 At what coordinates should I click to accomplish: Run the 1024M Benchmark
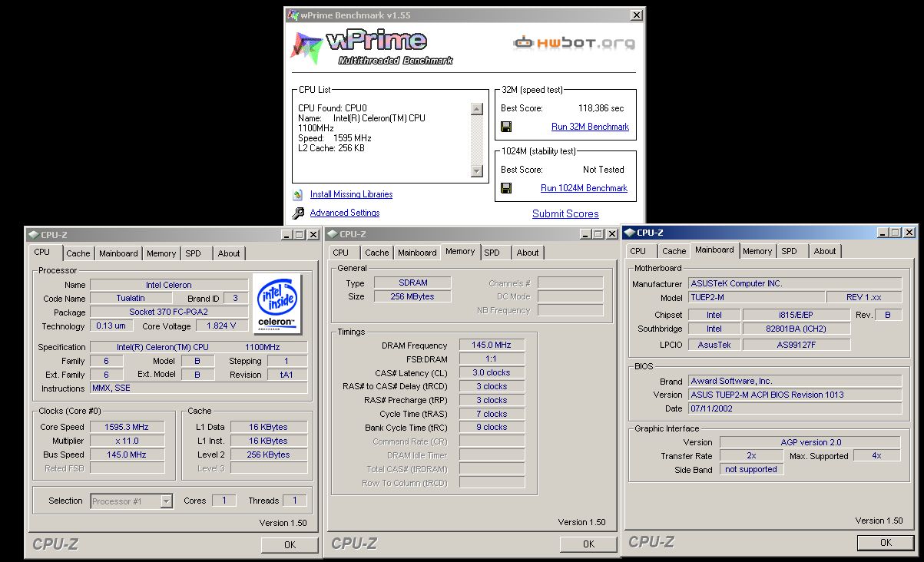[584, 188]
